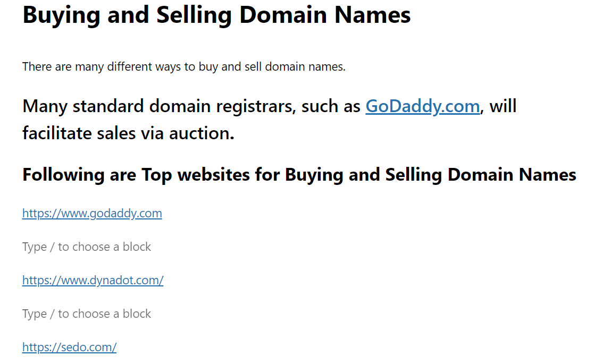Open the GoDaddy.com inline link in heading
The width and height of the screenshot is (603, 364).
click(x=423, y=106)
